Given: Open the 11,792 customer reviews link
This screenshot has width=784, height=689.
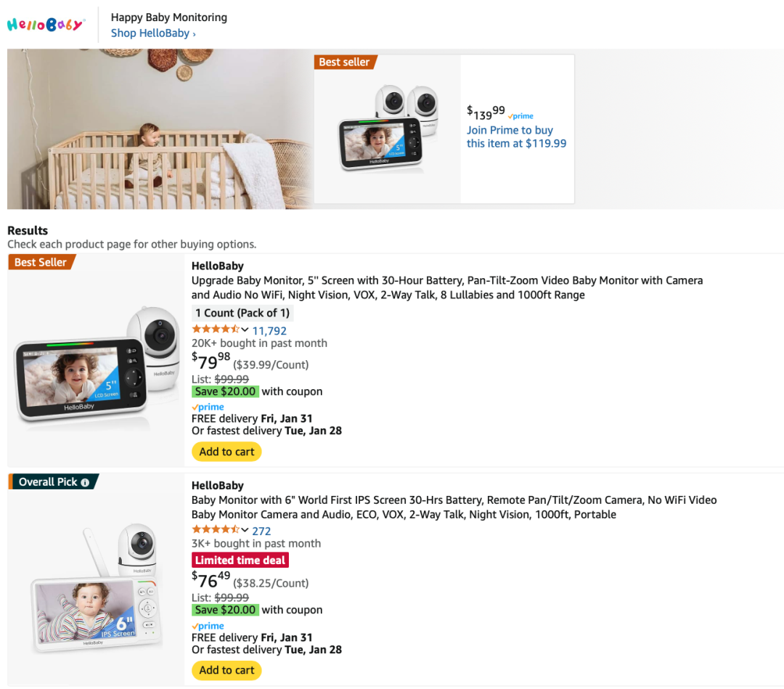Looking at the screenshot, I should [269, 331].
